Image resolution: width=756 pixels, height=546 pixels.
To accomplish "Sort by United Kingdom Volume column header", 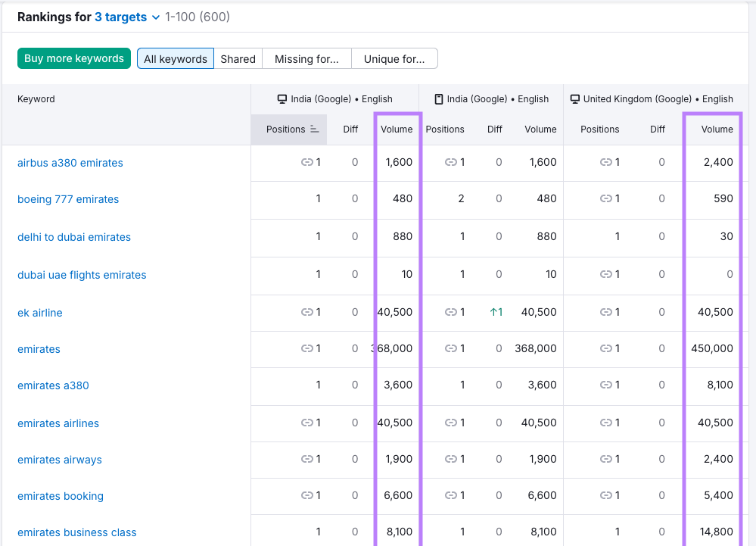I will click(717, 129).
